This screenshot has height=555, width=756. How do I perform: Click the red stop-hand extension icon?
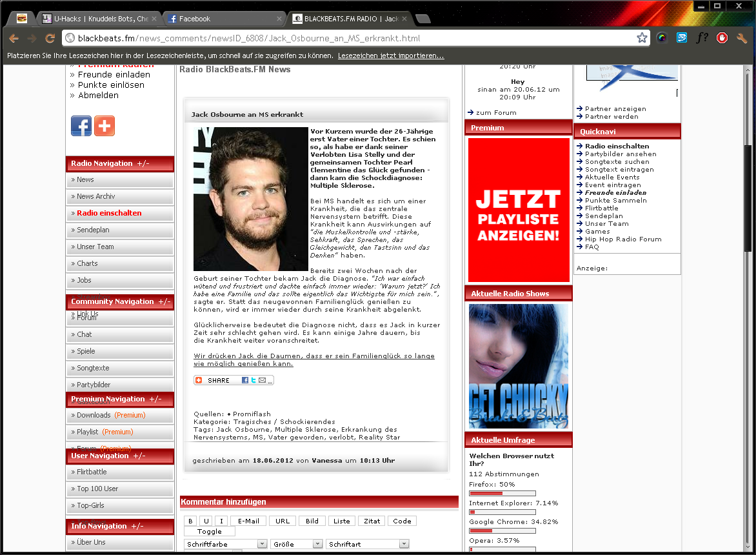click(x=722, y=37)
